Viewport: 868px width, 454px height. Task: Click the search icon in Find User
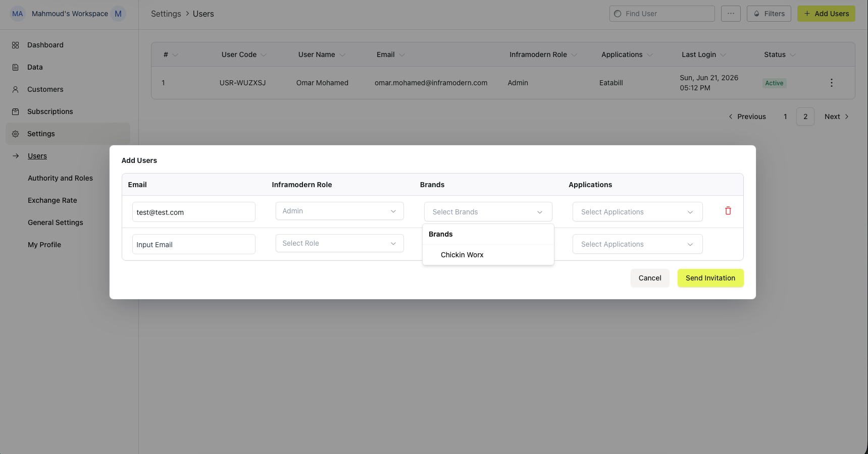[618, 14]
